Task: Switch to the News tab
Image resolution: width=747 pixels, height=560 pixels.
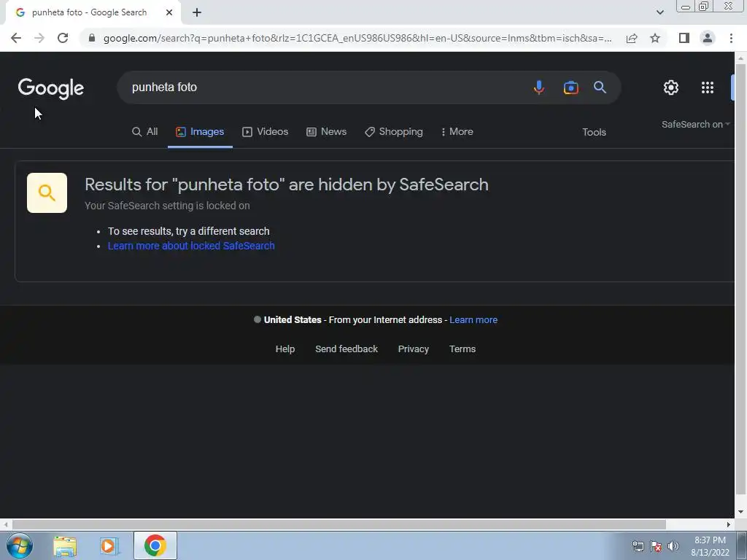Action: click(x=326, y=132)
